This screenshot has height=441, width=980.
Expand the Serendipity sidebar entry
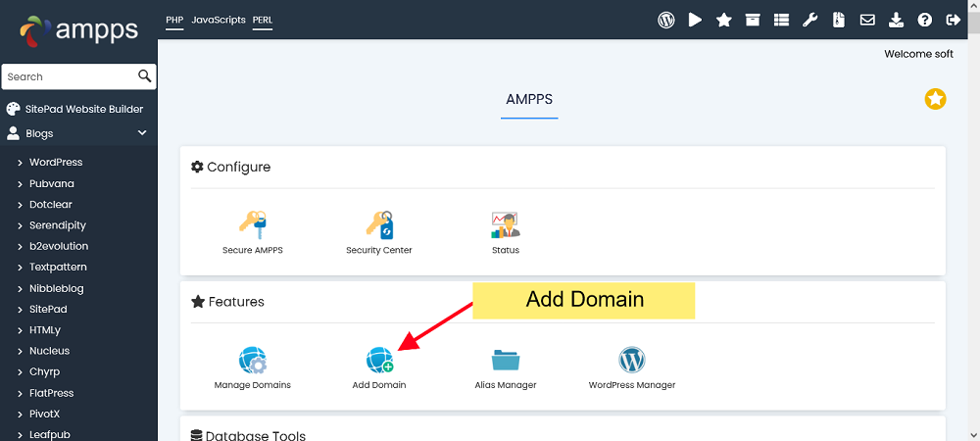point(20,225)
